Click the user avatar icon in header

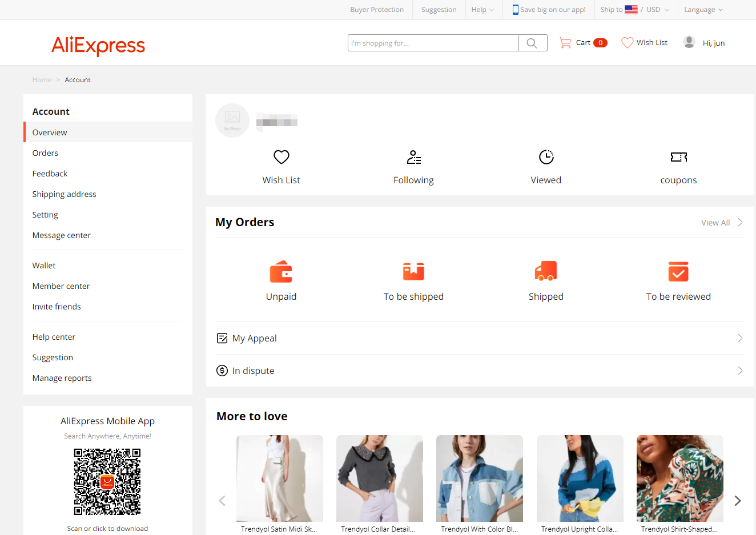coord(689,42)
